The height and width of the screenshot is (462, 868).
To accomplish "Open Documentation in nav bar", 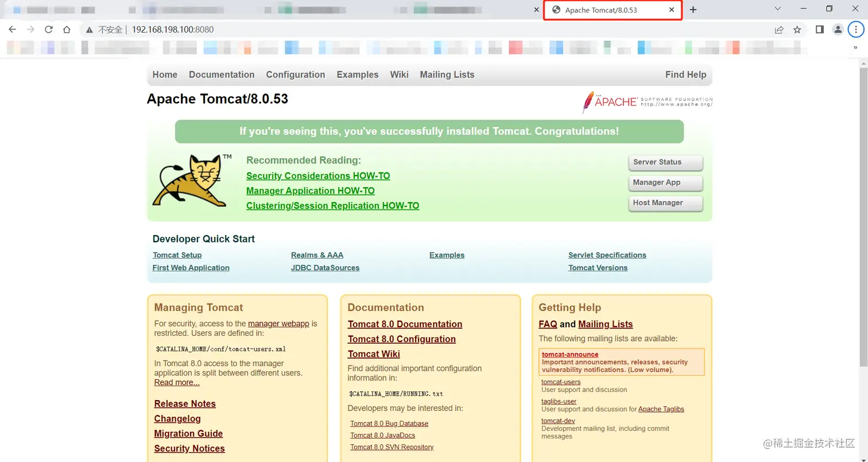I will [222, 75].
